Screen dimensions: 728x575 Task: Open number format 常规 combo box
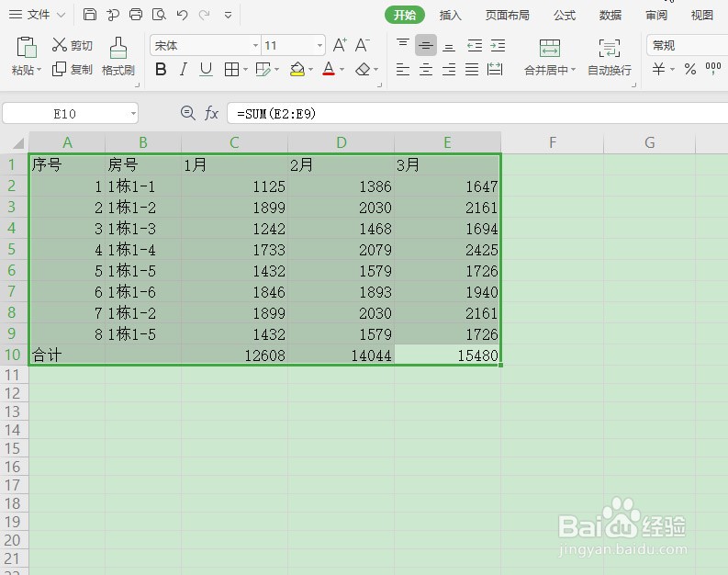(x=687, y=46)
